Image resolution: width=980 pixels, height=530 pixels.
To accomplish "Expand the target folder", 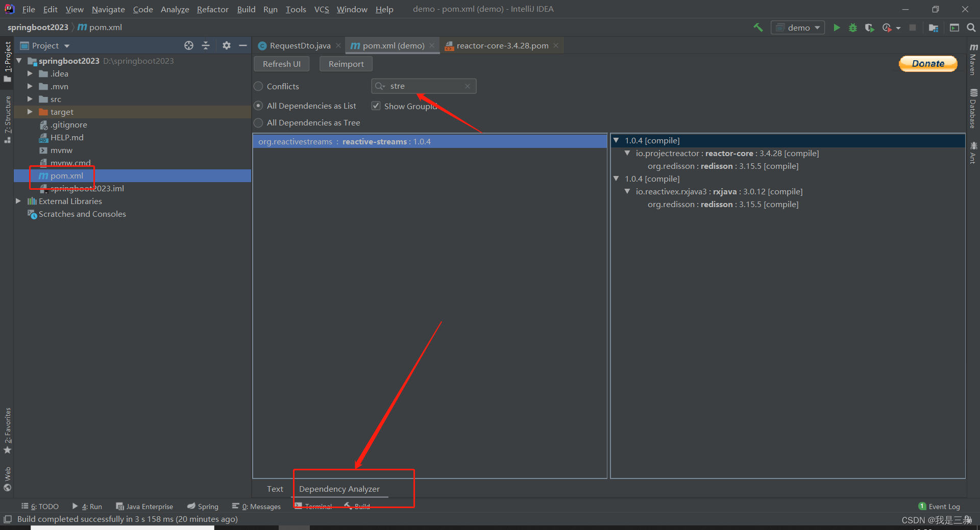I will click(30, 112).
